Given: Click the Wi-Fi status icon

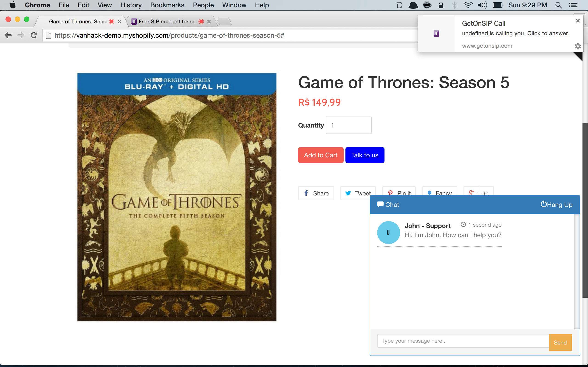Looking at the screenshot, I should [468, 5].
